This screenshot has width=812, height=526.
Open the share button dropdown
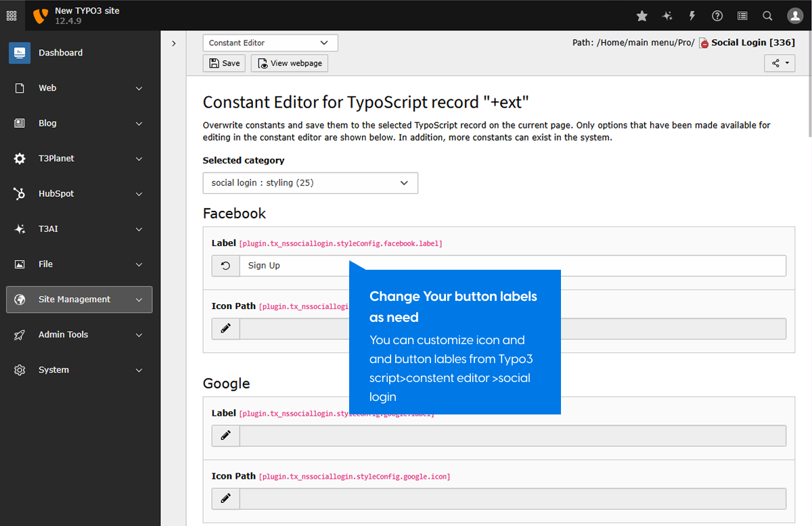(x=780, y=63)
